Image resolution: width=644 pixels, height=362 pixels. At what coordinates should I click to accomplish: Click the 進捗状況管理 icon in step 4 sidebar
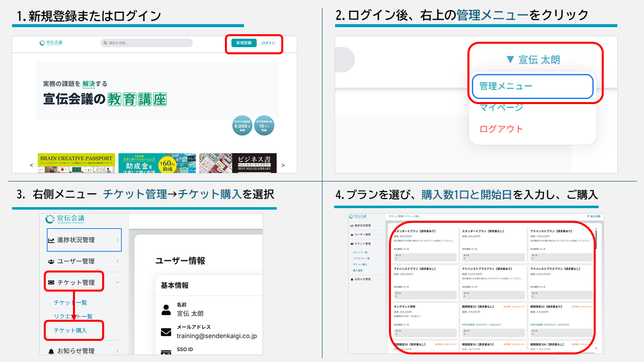(x=352, y=226)
